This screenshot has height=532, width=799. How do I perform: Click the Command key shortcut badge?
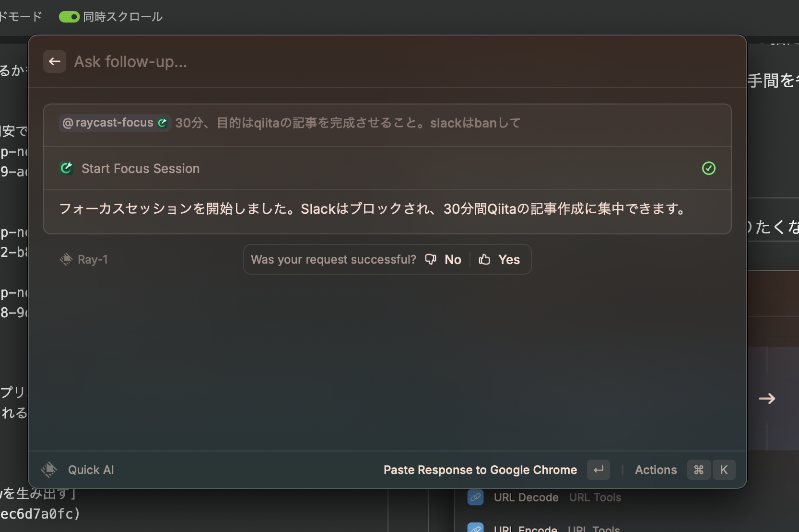click(x=699, y=470)
